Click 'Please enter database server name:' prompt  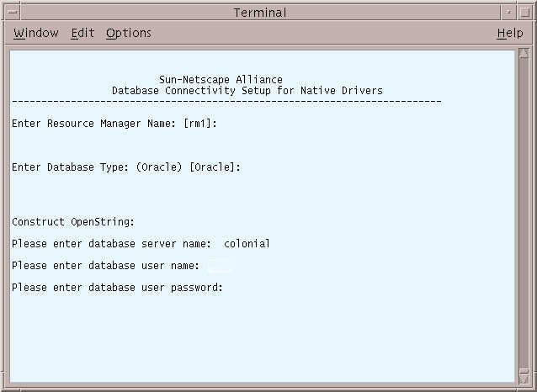click(112, 244)
